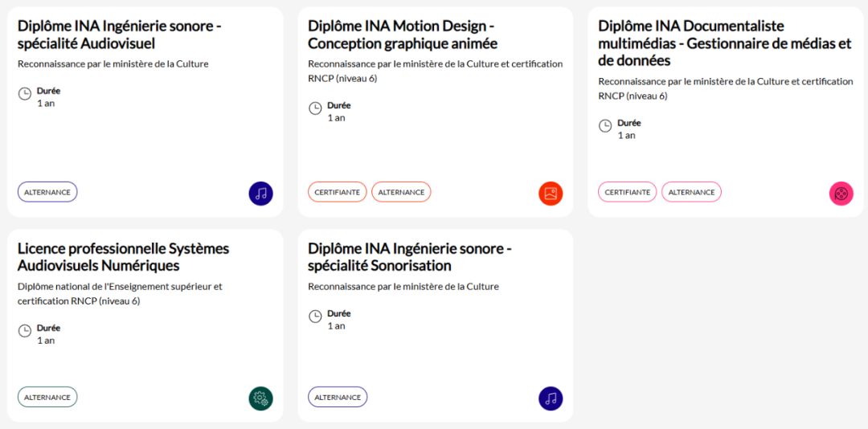Open Diplôme INA Ingénierie sonore spécialité Audiovisuel title
This screenshot has width=868, height=429.
[120, 35]
